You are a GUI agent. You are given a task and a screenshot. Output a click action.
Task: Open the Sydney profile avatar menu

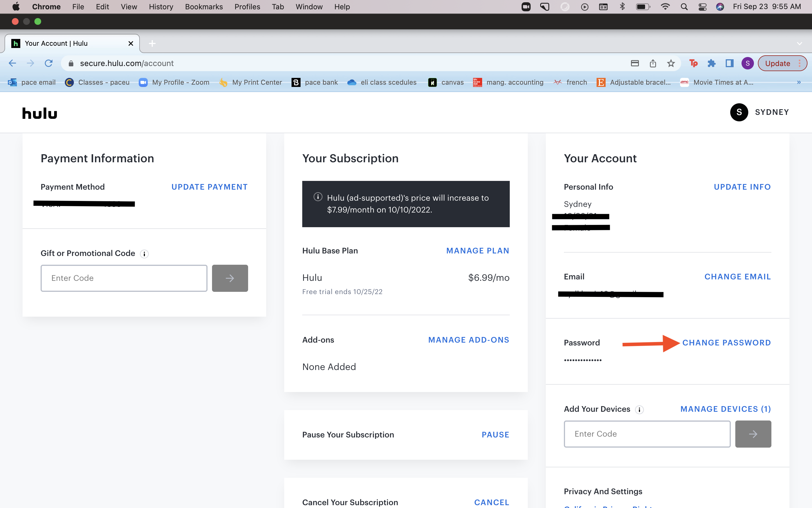(x=739, y=112)
